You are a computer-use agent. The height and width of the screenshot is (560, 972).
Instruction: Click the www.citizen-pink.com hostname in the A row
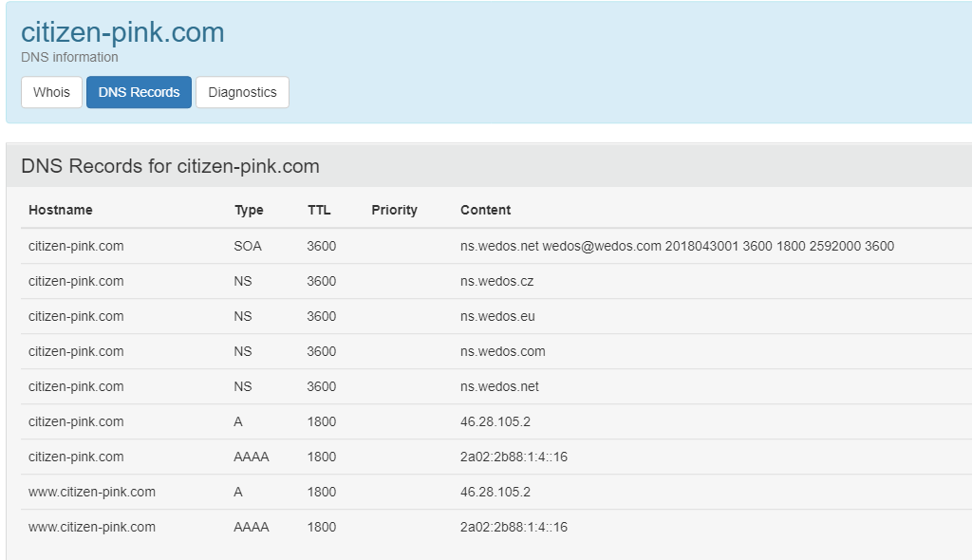(92, 493)
